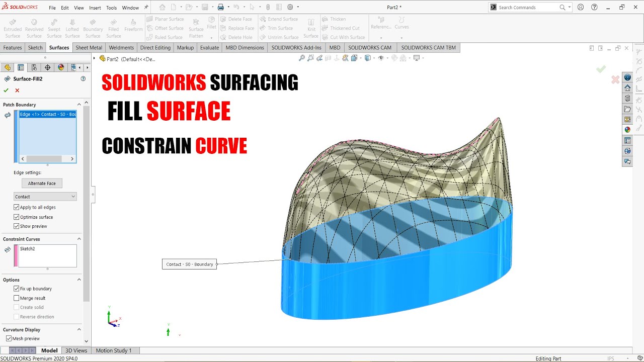Click the Print icon in top toolbar

point(220,7)
